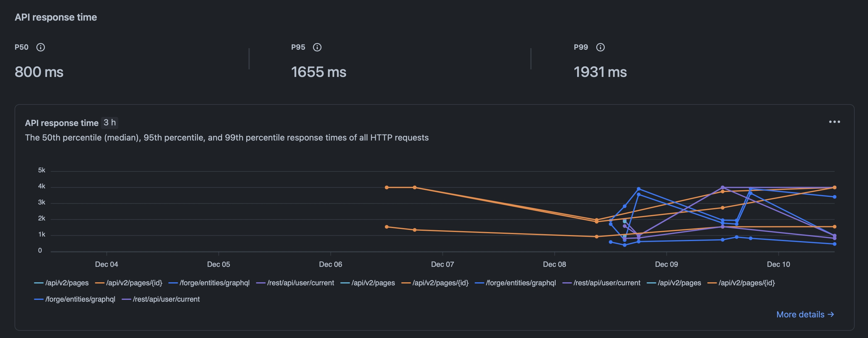Open the More details link

(805, 314)
